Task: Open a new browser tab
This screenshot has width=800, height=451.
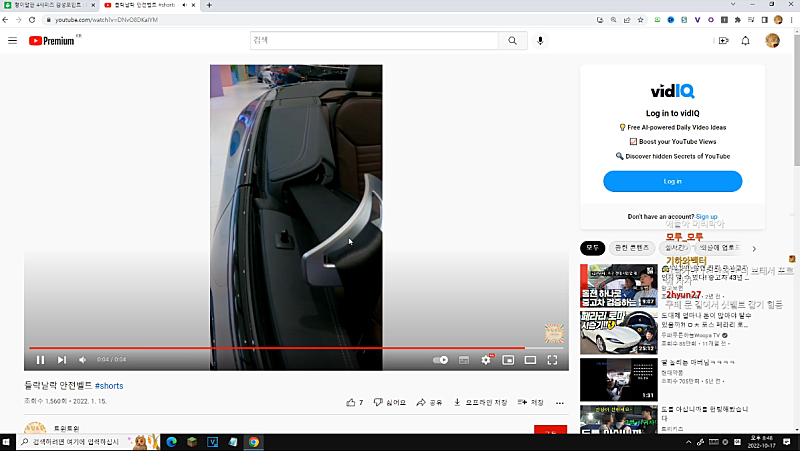Action: click(209, 5)
